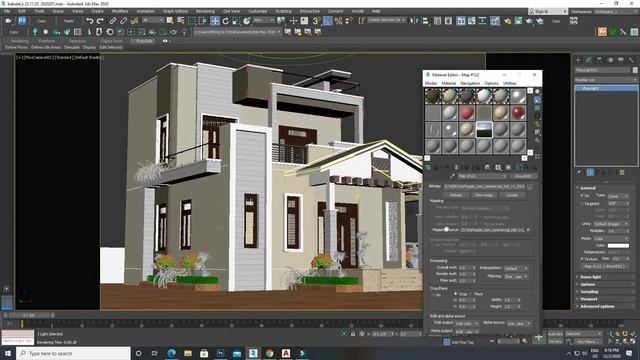Click the Auto Key button

555,334
